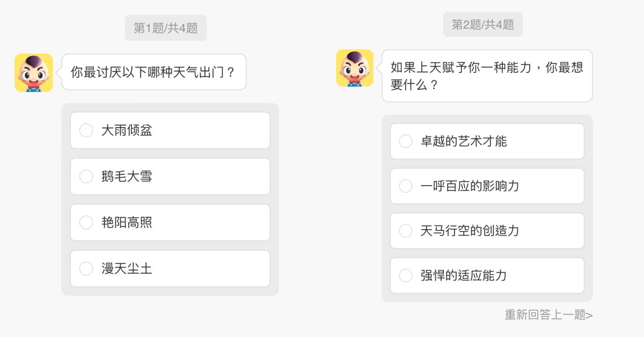Click the 艳阳高照 answer text
The height and width of the screenshot is (337, 644).
click(x=127, y=223)
